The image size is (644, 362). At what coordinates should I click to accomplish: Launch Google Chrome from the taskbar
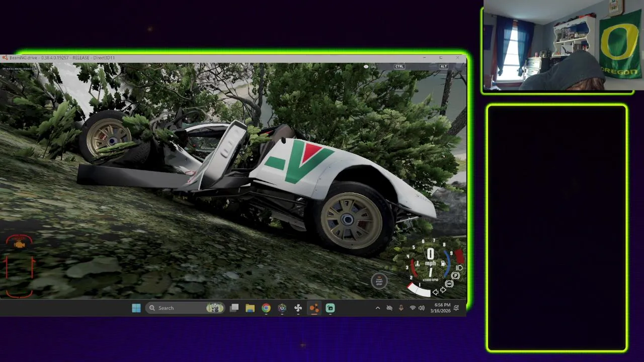click(x=266, y=308)
